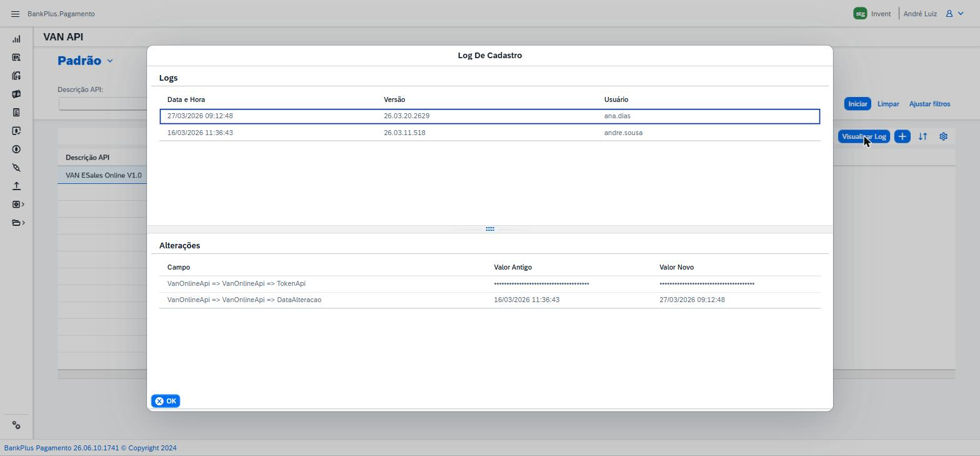Select VAN ESales Online V1.0 row

[x=103, y=175]
